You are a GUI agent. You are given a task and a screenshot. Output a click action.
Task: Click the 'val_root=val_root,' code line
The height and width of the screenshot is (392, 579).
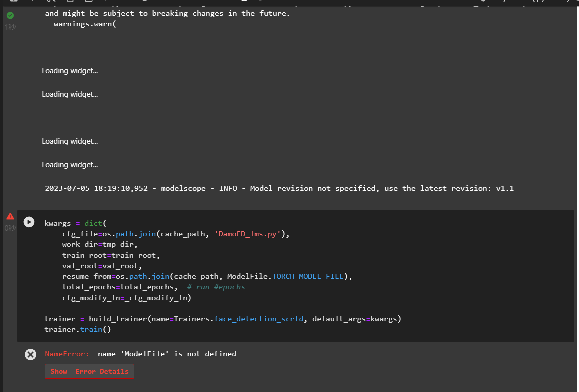pyautogui.click(x=102, y=266)
